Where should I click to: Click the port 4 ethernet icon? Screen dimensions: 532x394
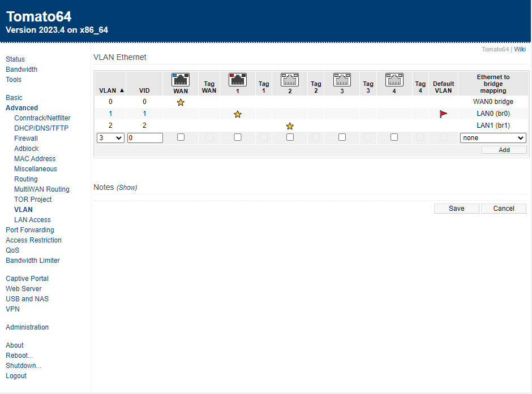coord(394,80)
